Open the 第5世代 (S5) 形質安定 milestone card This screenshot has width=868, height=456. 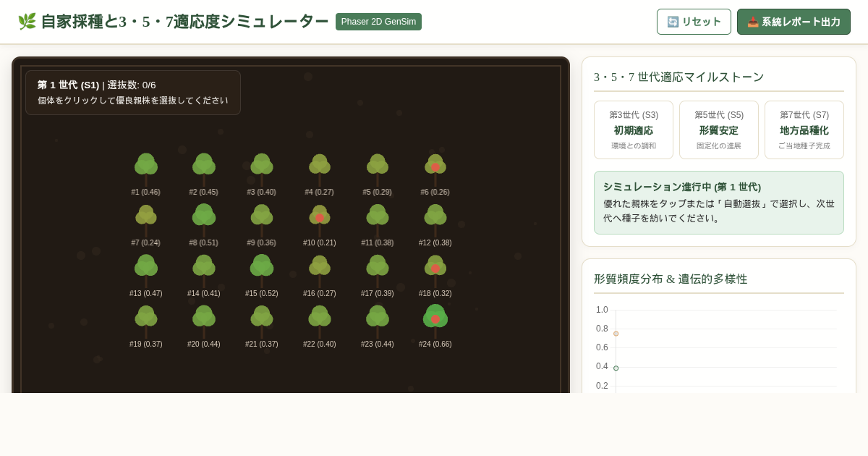point(719,130)
